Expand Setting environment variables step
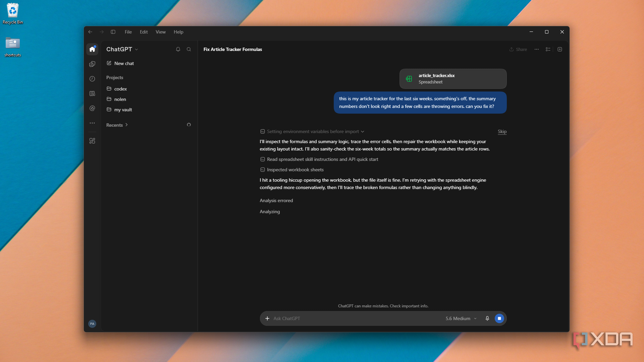The image size is (644, 362). (x=312, y=131)
